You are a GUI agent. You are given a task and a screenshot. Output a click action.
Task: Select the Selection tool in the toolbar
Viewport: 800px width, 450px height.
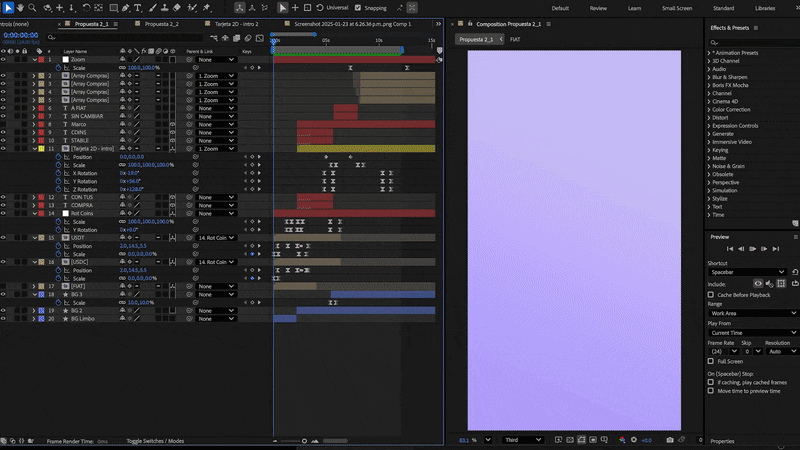pos(8,8)
